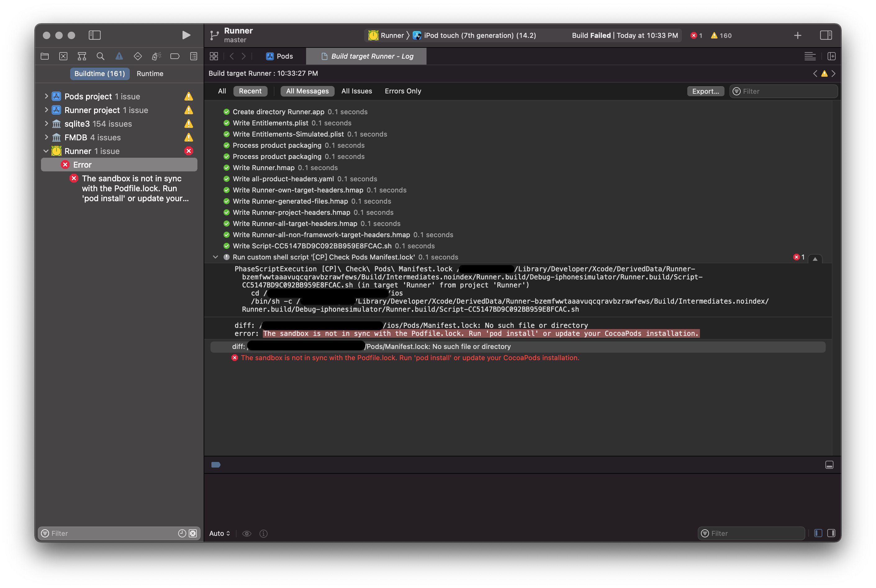This screenshot has width=876, height=588.
Task: Click the 160 warnings indicator in toolbar
Action: (721, 36)
